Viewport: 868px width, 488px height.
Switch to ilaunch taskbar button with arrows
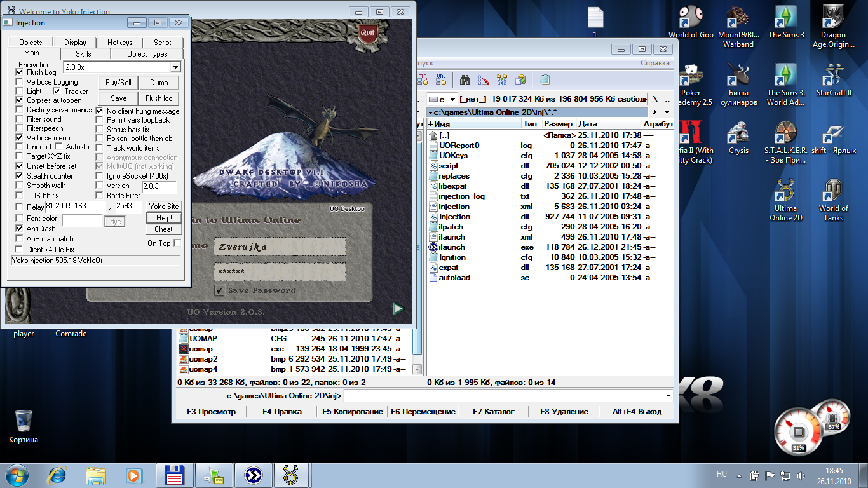click(x=253, y=475)
